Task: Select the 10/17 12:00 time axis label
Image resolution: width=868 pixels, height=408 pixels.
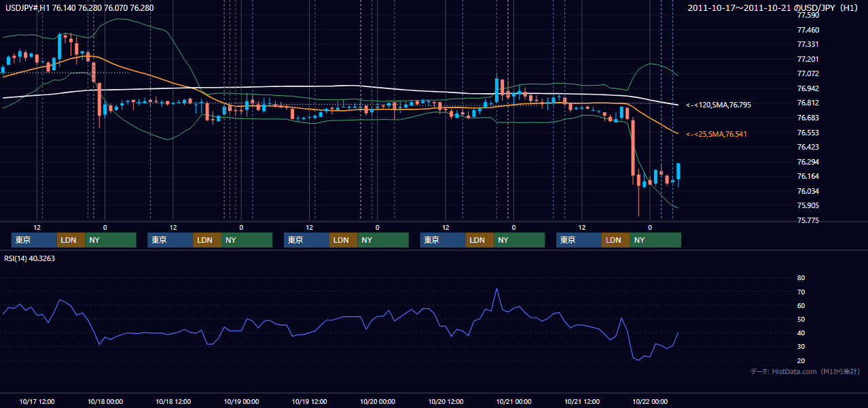Action: pos(37,401)
